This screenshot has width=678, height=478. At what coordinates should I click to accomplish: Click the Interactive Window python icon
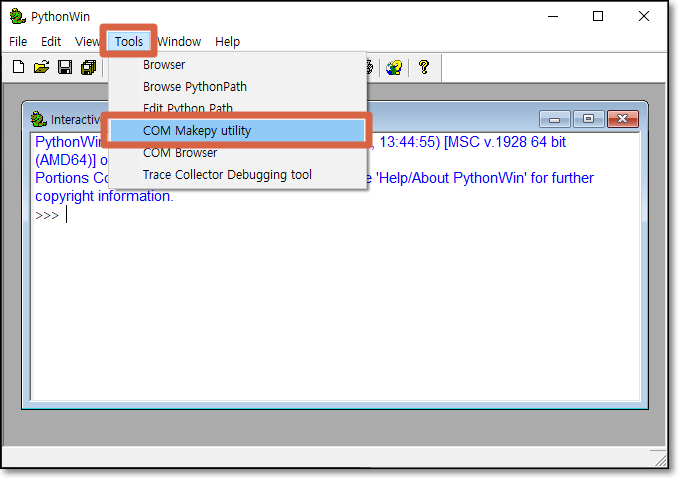pyautogui.click(x=38, y=119)
